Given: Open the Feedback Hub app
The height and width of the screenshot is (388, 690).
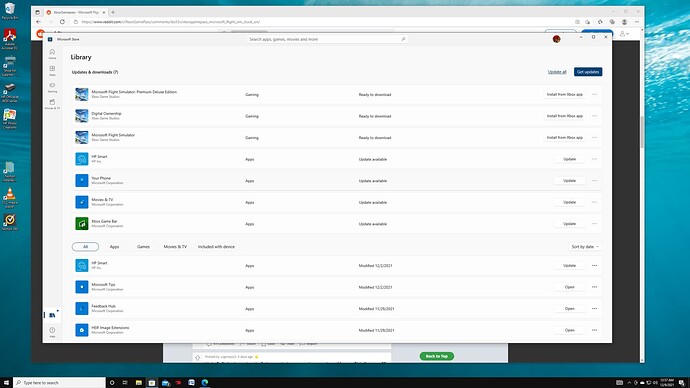Looking at the screenshot, I should pyautogui.click(x=569, y=308).
